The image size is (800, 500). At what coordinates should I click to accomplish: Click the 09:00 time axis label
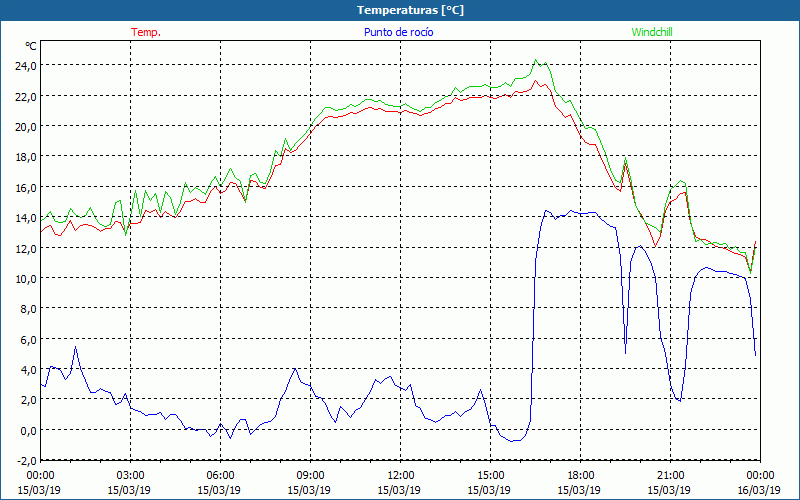(x=310, y=476)
